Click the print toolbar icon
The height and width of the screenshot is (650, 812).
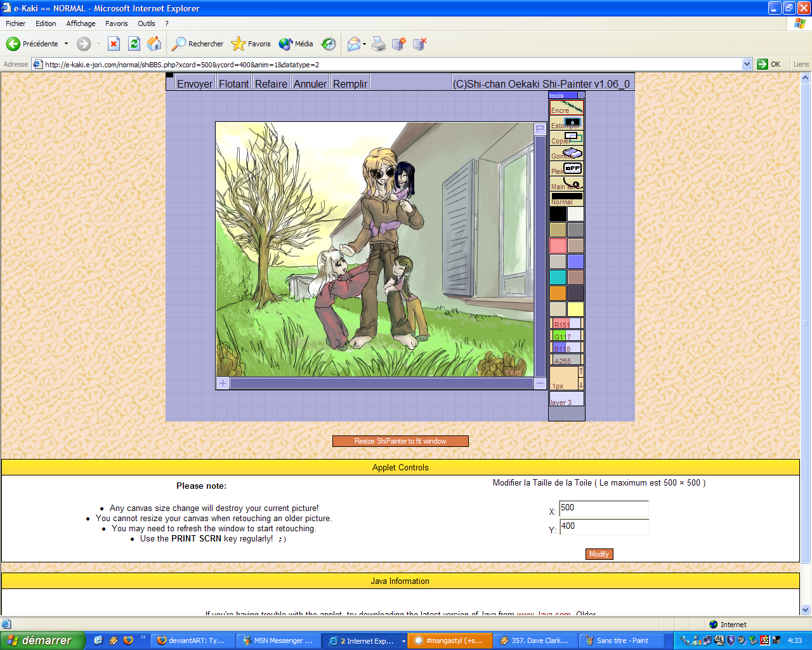point(379,44)
